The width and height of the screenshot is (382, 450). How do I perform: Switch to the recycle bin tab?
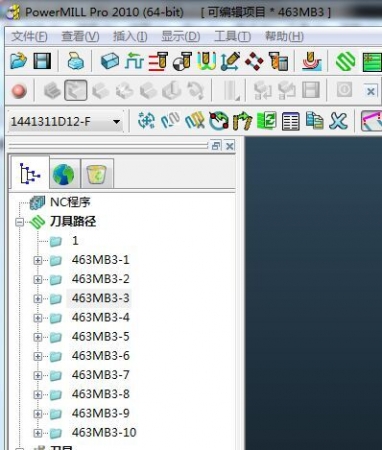point(97,174)
